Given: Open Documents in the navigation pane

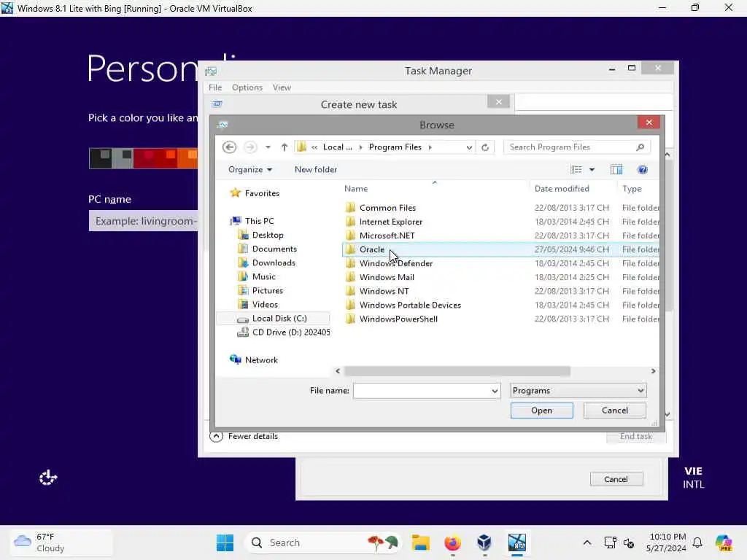Looking at the screenshot, I should (274, 249).
